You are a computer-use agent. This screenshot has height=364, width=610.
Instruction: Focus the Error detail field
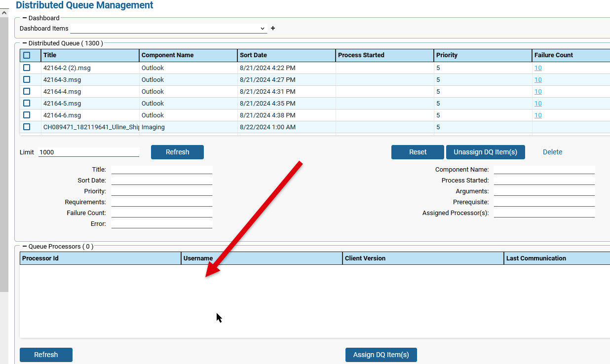coord(162,223)
